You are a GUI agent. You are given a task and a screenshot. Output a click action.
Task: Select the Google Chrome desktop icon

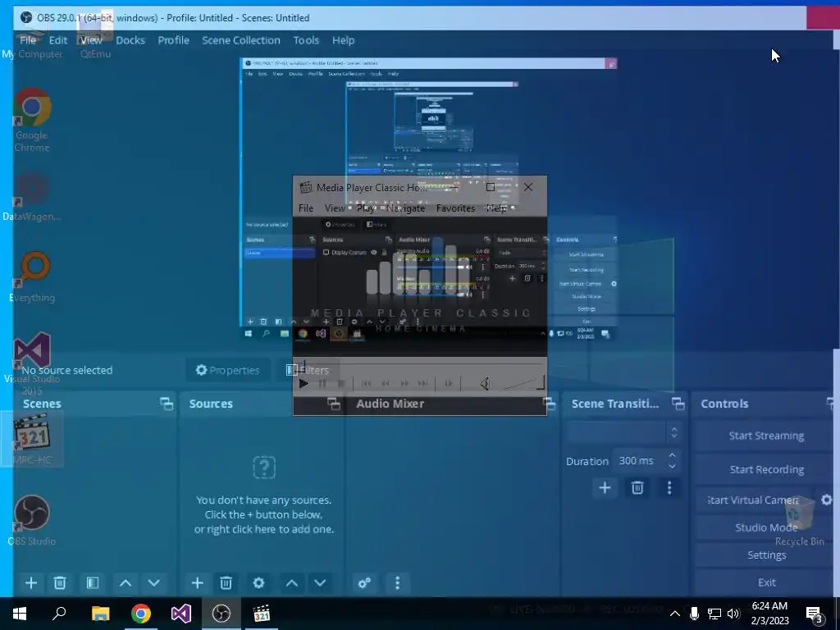point(32,120)
